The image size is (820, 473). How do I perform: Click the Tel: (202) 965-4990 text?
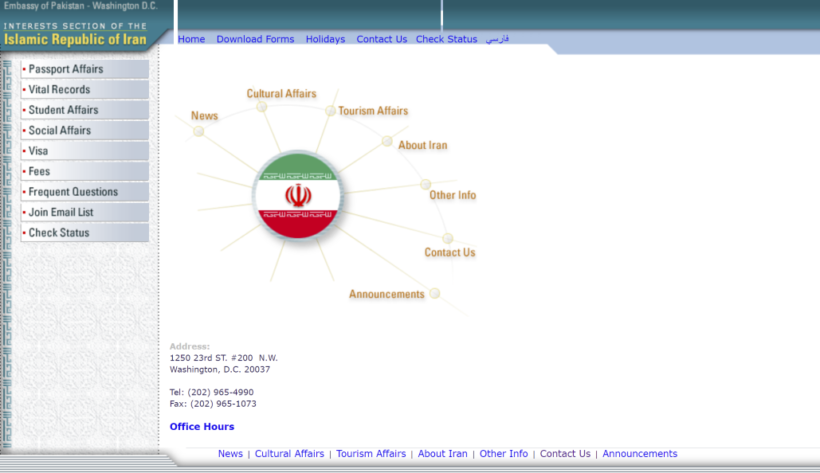click(211, 392)
